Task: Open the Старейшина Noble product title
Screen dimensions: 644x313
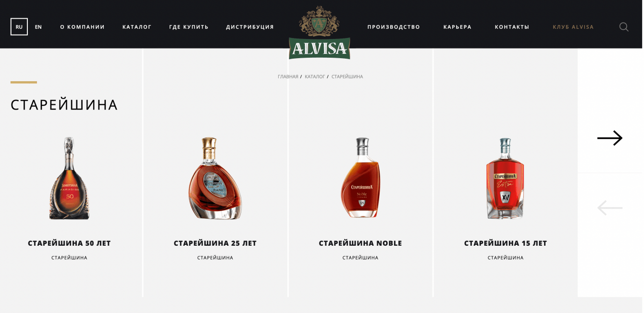Action: click(x=360, y=243)
